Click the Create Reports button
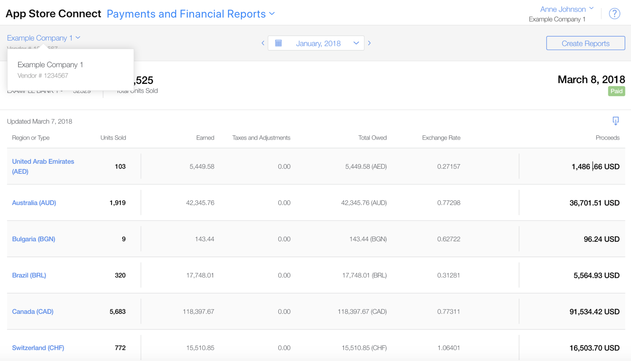Image resolution: width=631 pixels, height=364 pixels. coord(585,42)
